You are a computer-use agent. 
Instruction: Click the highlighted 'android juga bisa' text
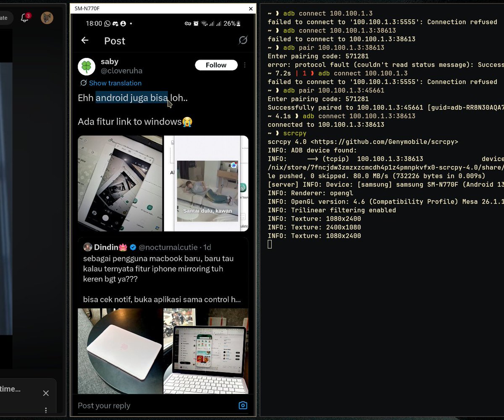coord(132,98)
